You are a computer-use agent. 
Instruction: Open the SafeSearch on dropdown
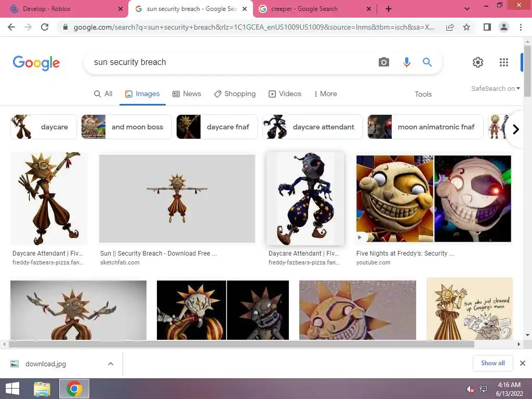tap(495, 88)
